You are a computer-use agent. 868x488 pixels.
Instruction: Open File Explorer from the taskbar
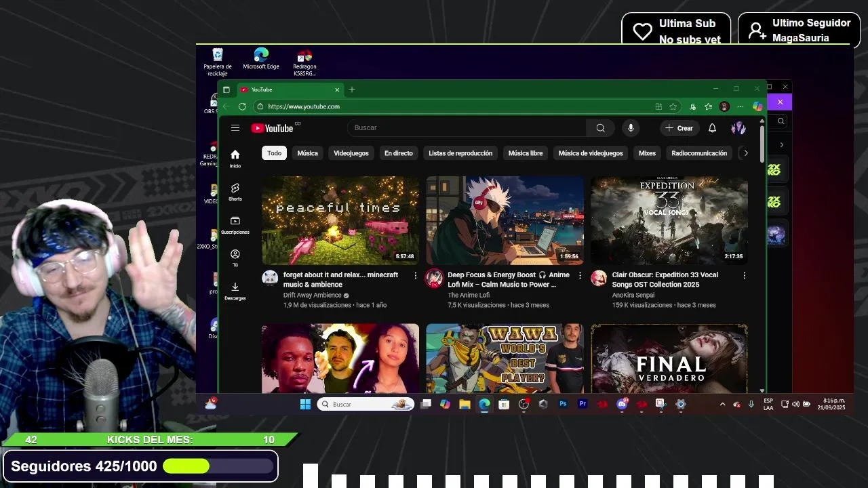[x=465, y=404]
